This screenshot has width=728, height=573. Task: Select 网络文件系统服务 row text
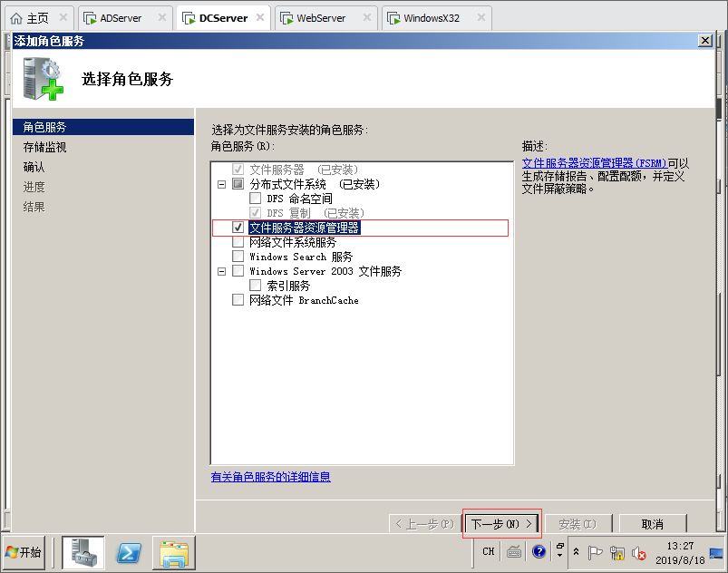(x=293, y=242)
